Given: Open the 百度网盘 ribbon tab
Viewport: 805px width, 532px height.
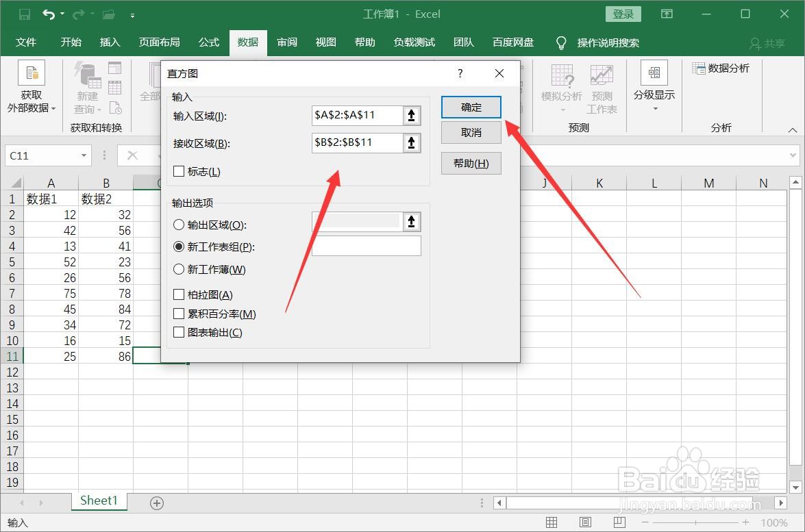Looking at the screenshot, I should tap(512, 42).
